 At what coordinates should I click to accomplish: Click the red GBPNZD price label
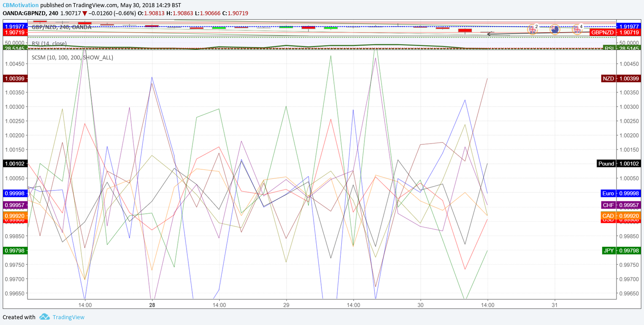(602, 33)
